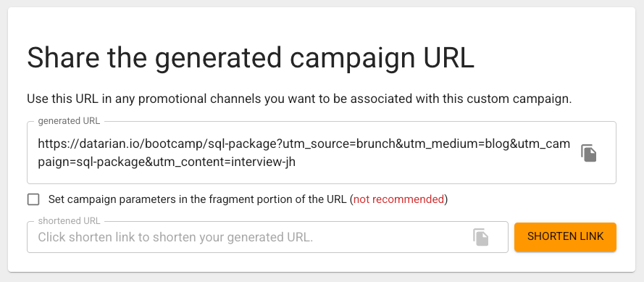644x282 pixels.
Task: Click the SHORTEN LINK button
Action: (565, 236)
